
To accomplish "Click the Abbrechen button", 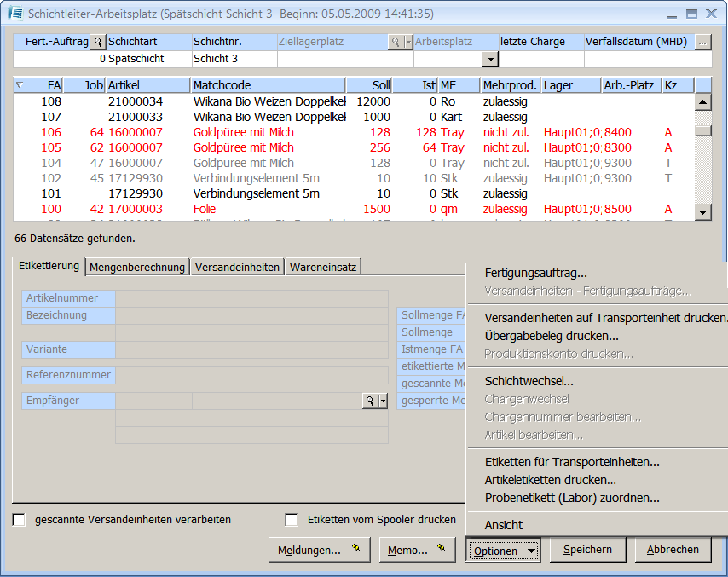I will tap(672, 550).
